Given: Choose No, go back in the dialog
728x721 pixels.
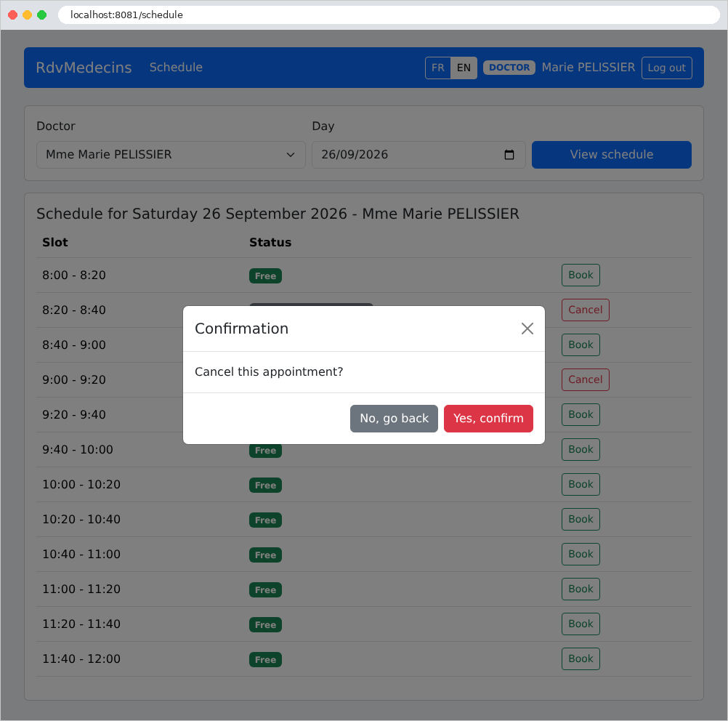Looking at the screenshot, I should pos(394,419).
